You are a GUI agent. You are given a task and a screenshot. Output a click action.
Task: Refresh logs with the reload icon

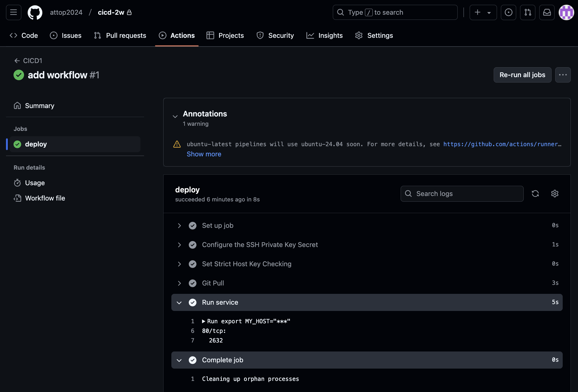click(535, 194)
